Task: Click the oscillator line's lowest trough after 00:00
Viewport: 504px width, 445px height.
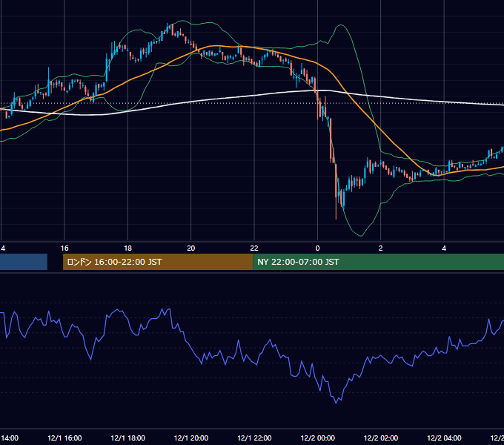Action: point(336,403)
